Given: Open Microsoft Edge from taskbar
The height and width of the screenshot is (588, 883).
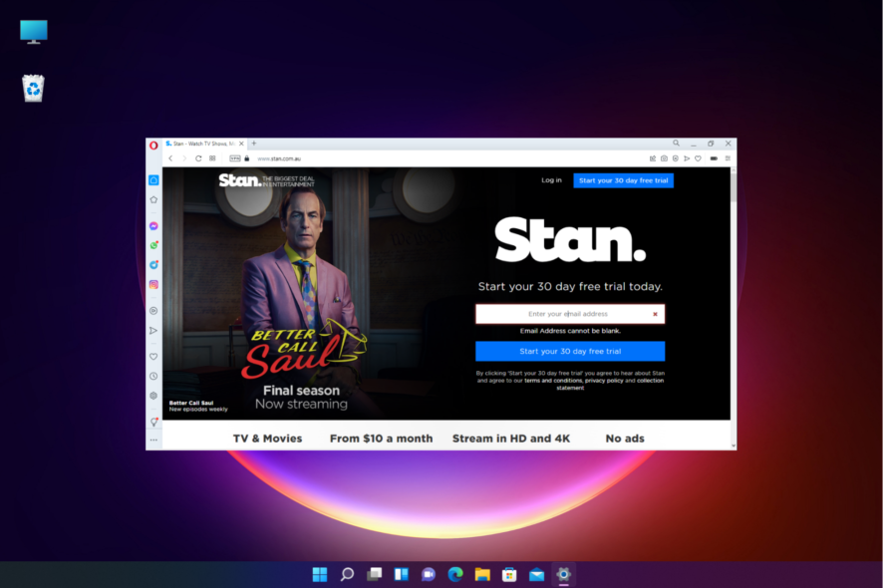Looking at the screenshot, I should (455, 574).
